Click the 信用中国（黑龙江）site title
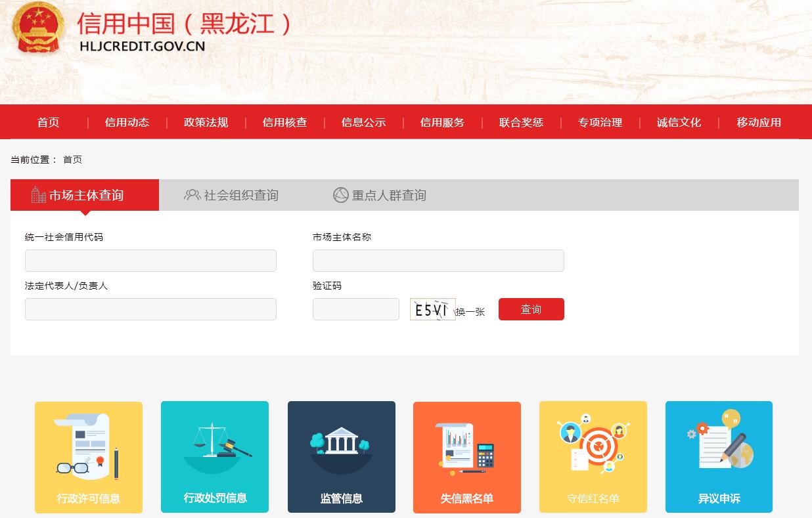The width and height of the screenshot is (812, 518). coord(184,24)
